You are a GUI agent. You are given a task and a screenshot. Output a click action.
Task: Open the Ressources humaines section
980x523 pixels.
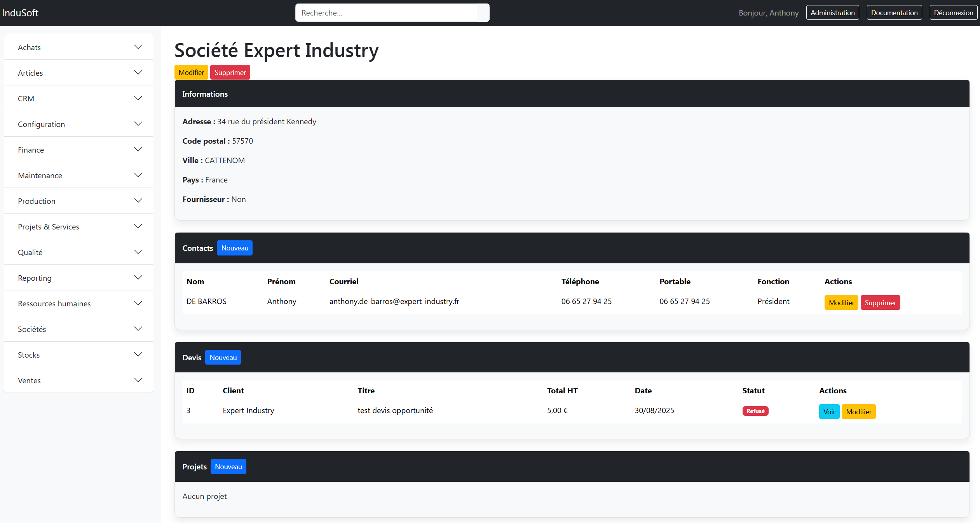78,303
